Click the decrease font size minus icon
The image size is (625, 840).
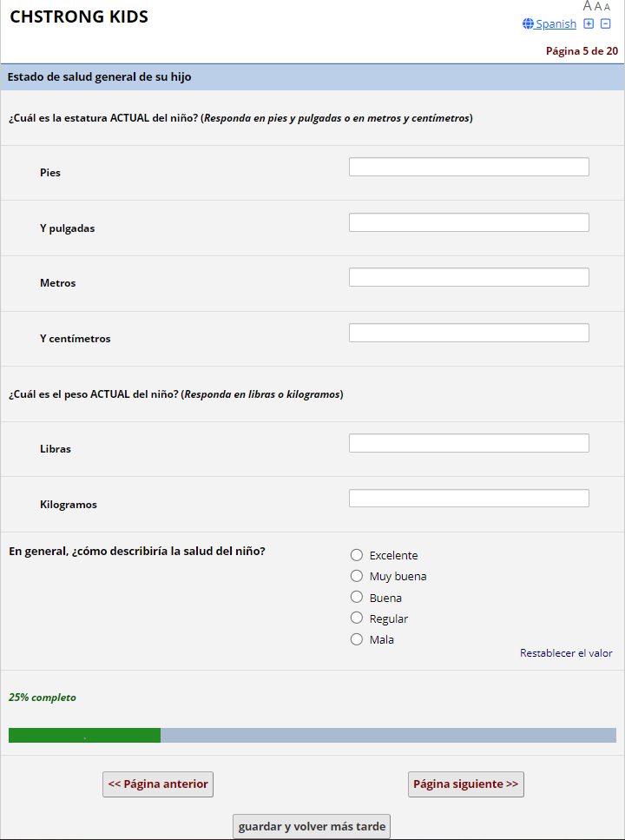coord(606,24)
